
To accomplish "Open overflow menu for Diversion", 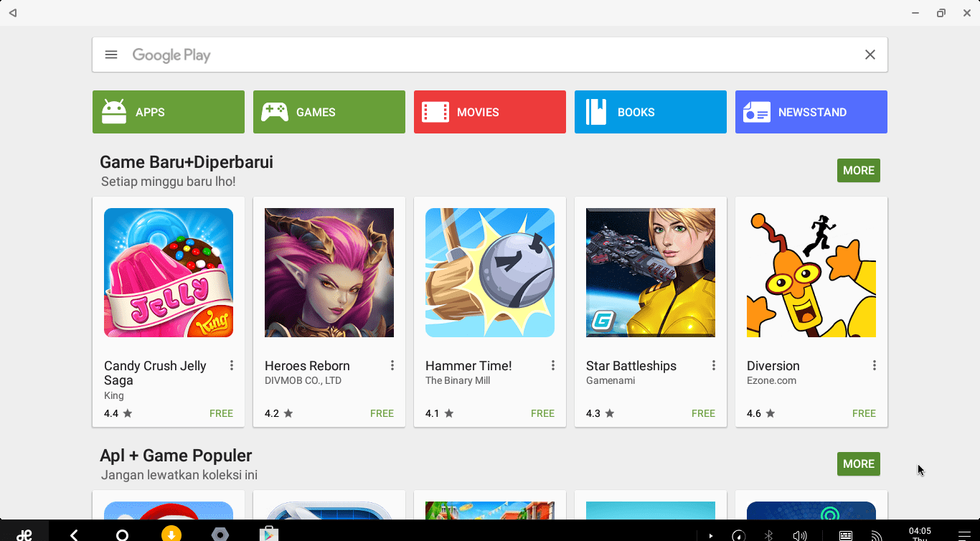I will point(875,366).
